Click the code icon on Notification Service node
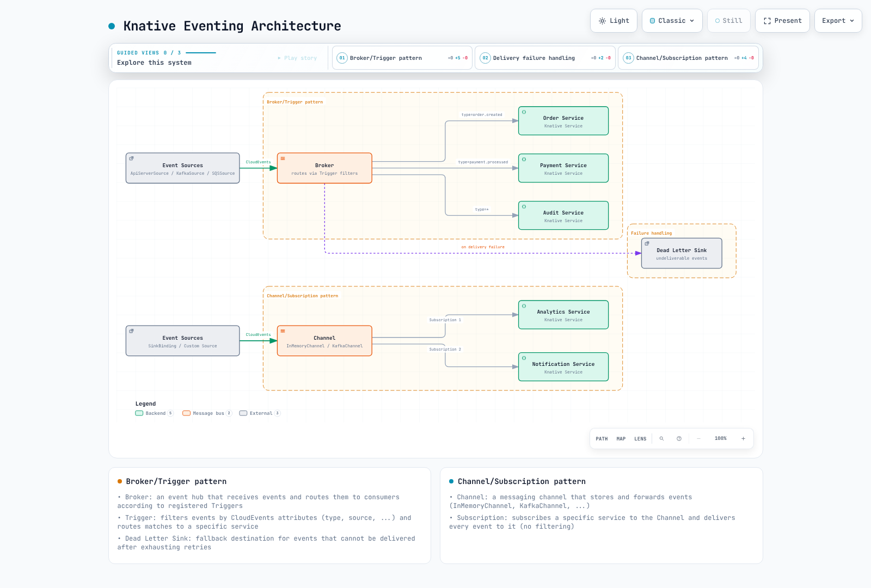The width and height of the screenshot is (871, 588). pos(524,358)
